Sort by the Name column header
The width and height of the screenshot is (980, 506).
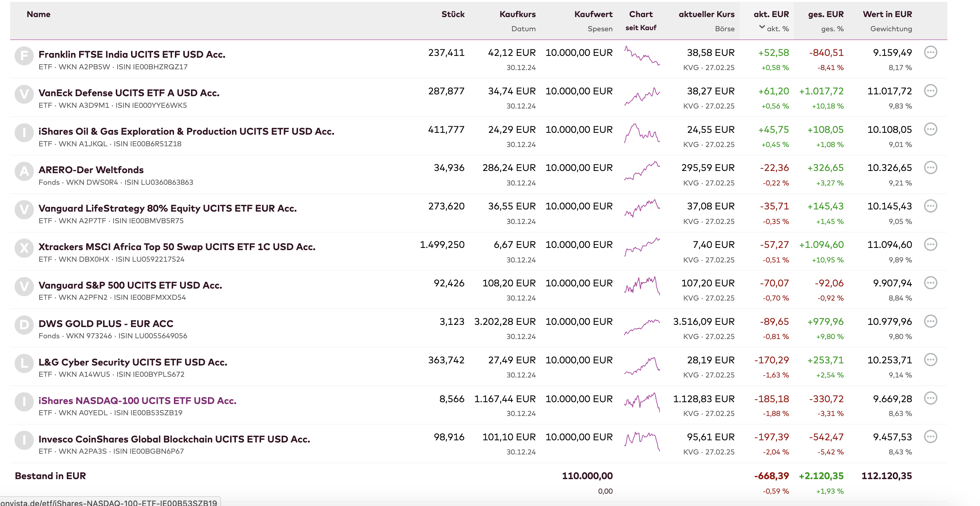coord(38,15)
